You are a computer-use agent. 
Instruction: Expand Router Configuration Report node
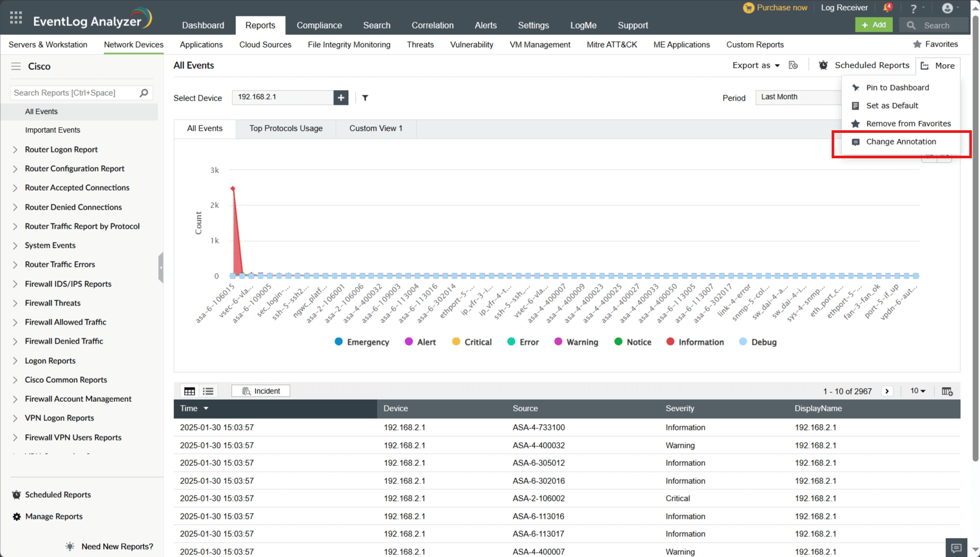pyautogui.click(x=15, y=169)
